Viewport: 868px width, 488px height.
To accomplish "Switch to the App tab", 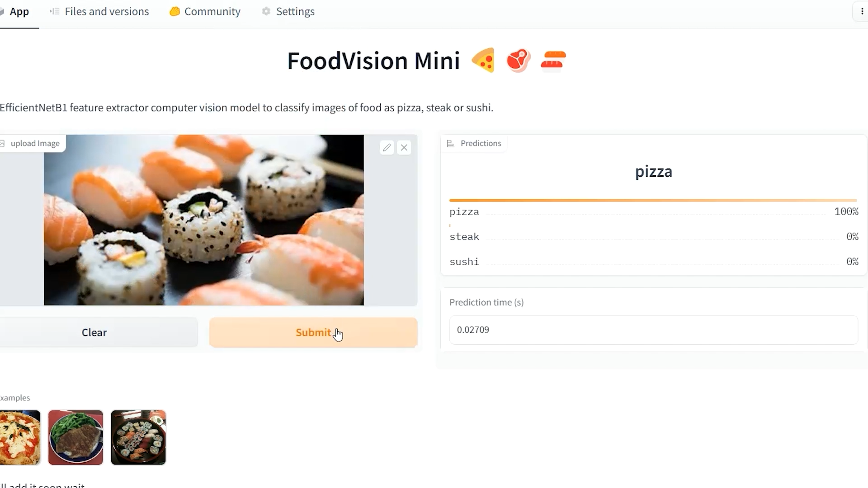I will (x=19, y=12).
